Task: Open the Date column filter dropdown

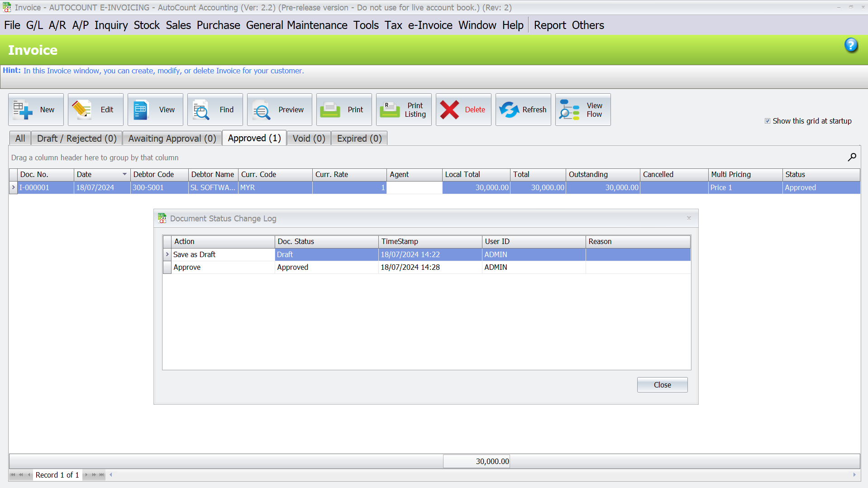Action: pos(124,174)
